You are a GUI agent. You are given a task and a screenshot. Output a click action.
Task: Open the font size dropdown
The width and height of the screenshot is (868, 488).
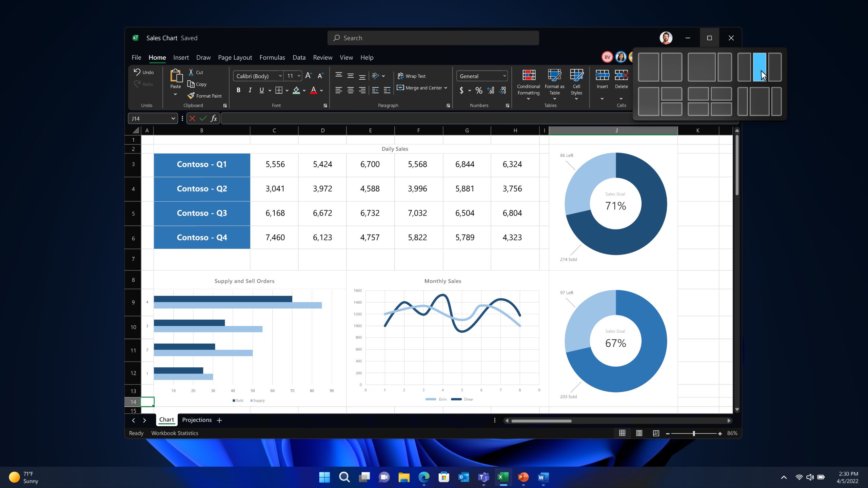299,76
